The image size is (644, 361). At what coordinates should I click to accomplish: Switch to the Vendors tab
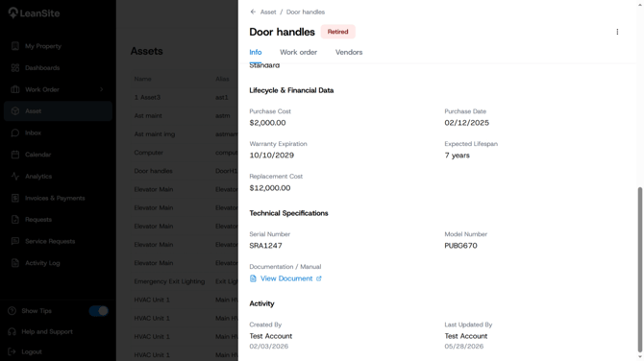click(349, 52)
